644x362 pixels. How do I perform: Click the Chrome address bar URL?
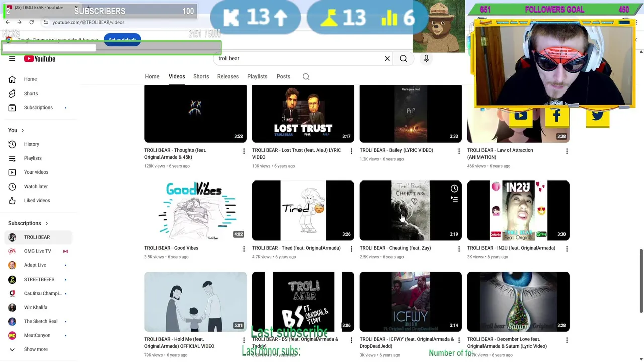click(89, 22)
